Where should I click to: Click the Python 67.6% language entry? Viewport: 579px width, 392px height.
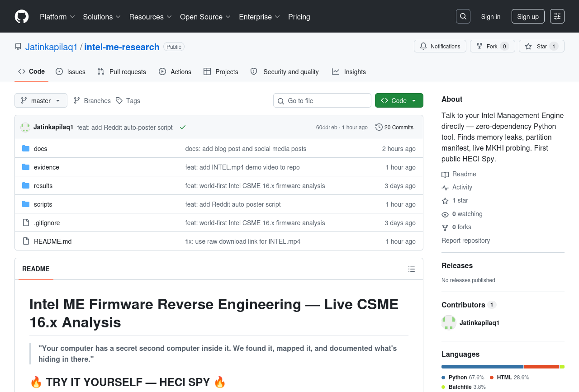pyautogui.click(x=463, y=378)
